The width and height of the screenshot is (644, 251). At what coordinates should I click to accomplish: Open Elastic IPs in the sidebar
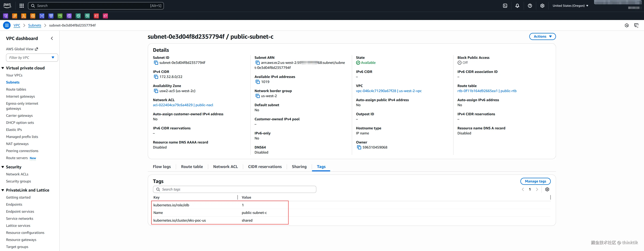point(14,130)
